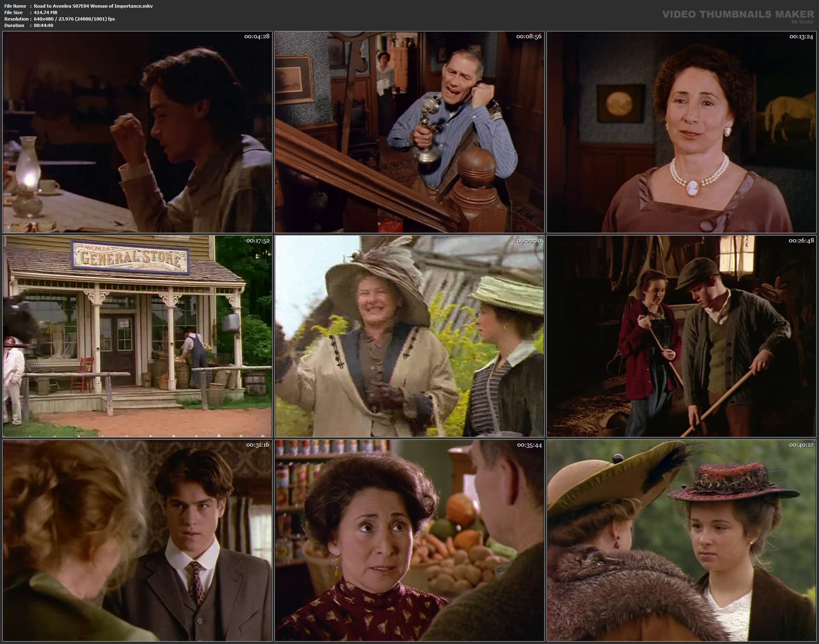Open the 00:08:56 man-on-telephone thumbnail
This screenshot has height=644, width=819.
pos(409,132)
